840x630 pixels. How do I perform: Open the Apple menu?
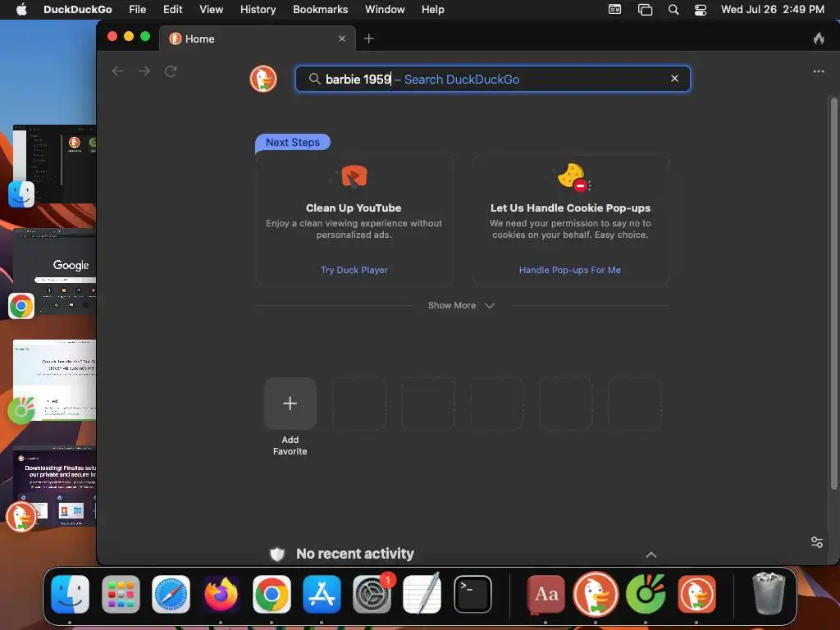(x=21, y=10)
